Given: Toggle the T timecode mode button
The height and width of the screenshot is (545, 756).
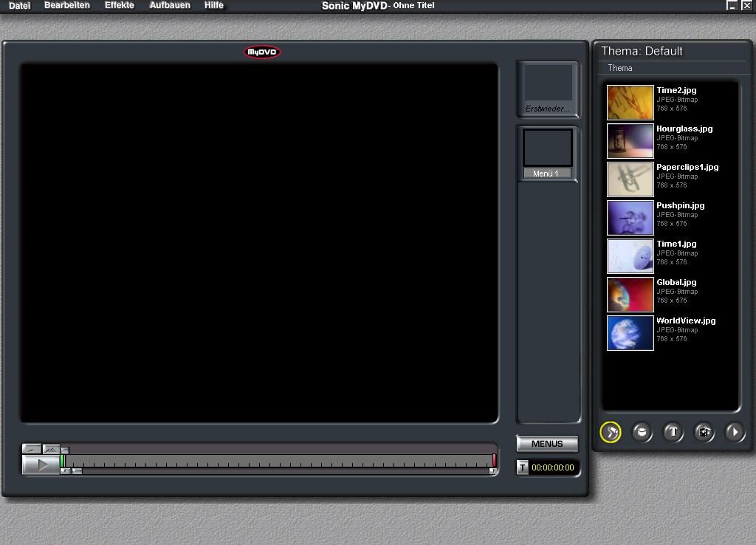Looking at the screenshot, I should pyautogui.click(x=522, y=467).
